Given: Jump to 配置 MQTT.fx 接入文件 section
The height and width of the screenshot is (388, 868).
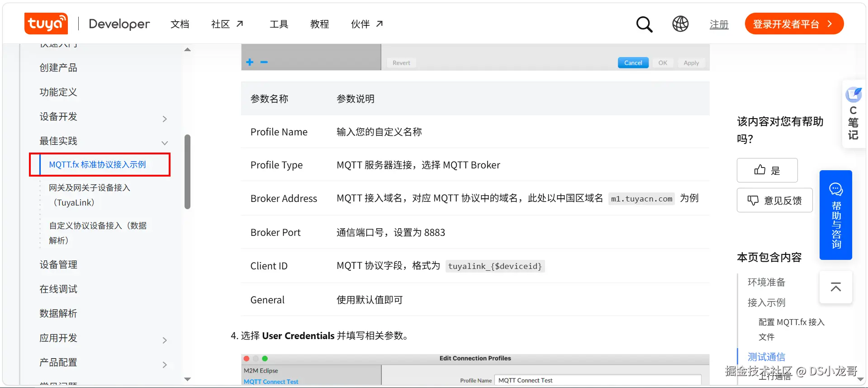Looking at the screenshot, I should click(x=791, y=329).
